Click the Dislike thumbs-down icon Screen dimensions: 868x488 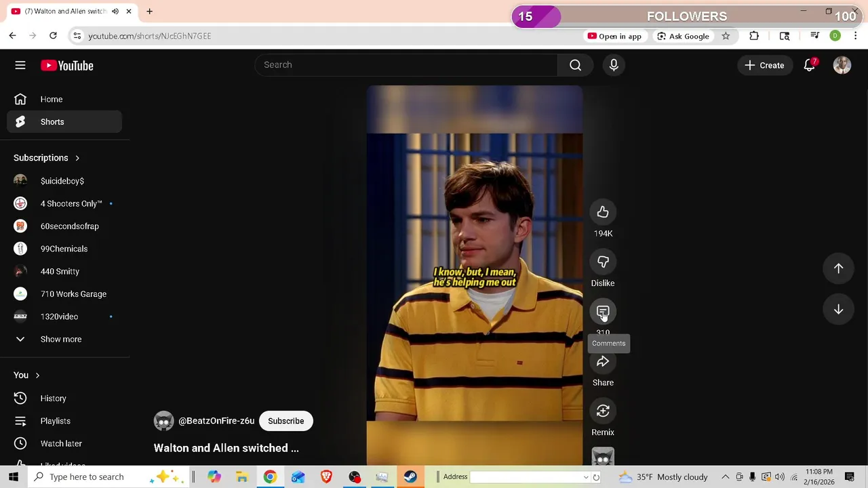click(603, 262)
